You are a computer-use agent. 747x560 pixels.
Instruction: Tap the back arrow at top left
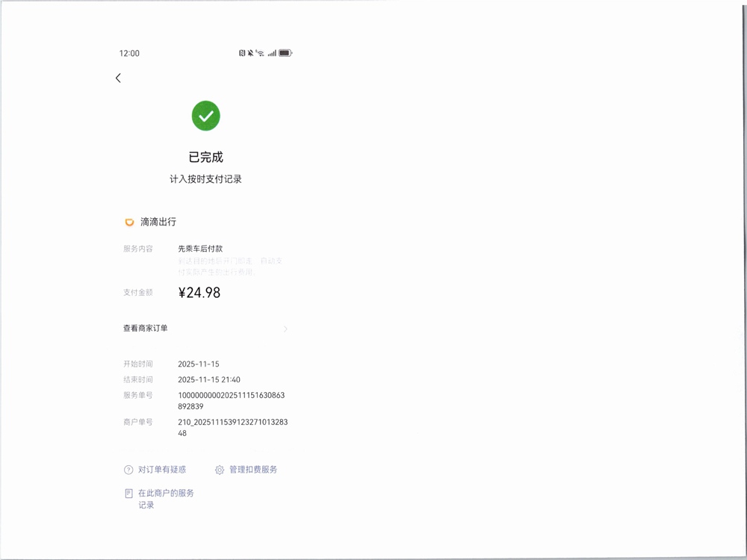[x=118, y=78]
